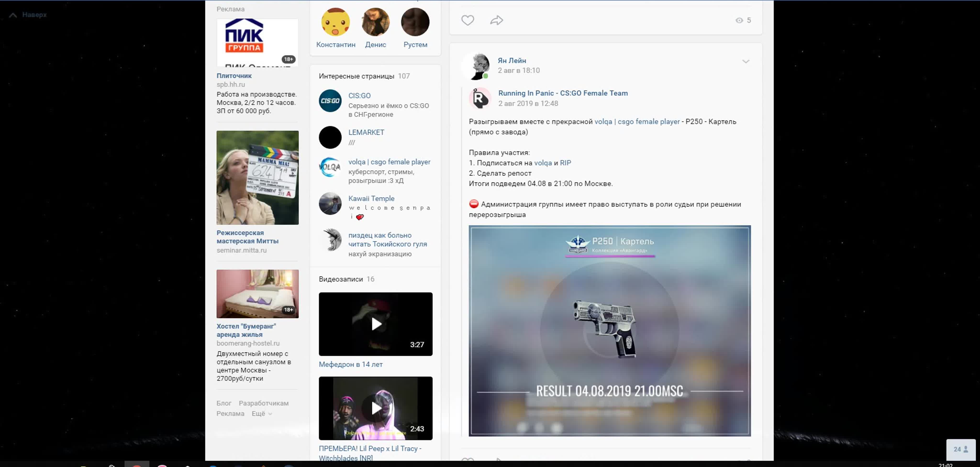Open the Плиточник ad link
The height and width of the screenshot is (467, 980).
point(234,76)
